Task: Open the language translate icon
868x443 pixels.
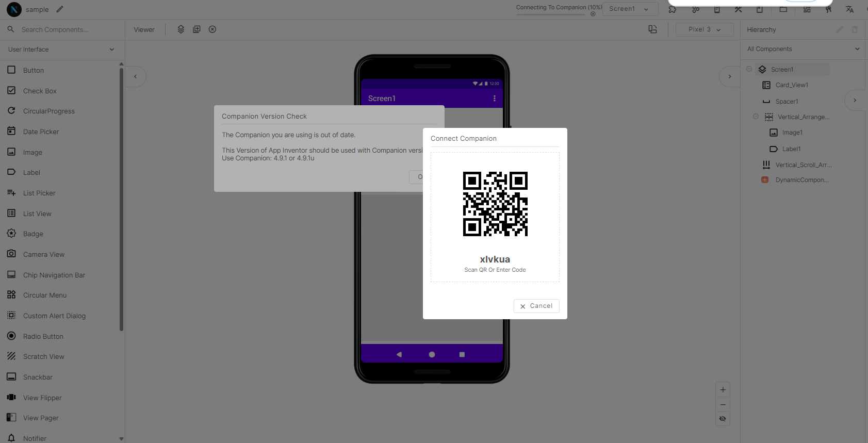Action: (x=849, y=9)
